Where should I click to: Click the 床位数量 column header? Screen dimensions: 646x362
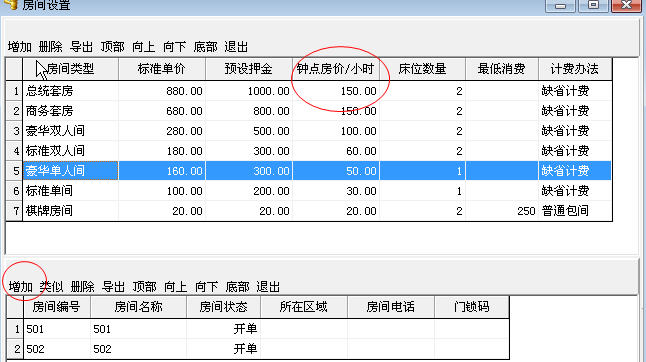coord(422,69)
